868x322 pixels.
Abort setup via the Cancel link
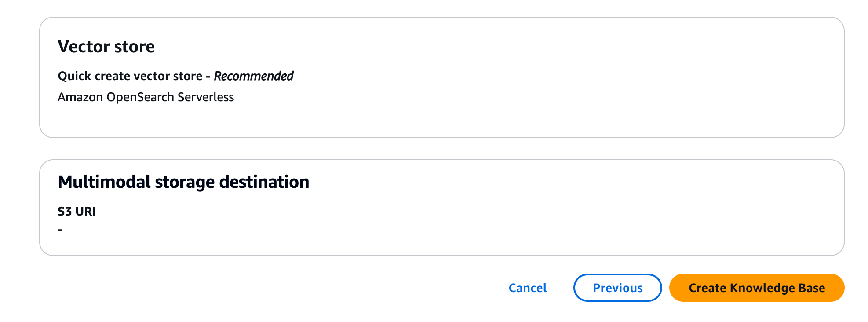point(527,288)
